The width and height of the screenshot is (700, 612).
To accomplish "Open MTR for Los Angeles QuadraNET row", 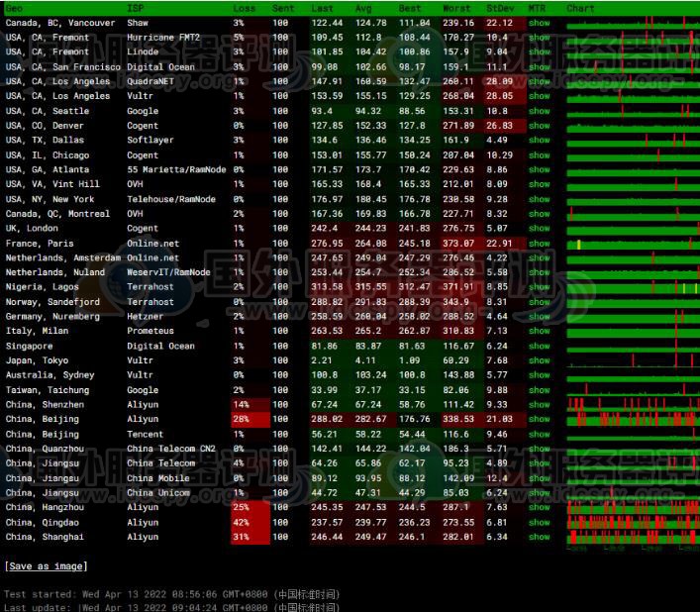I will 540,81.
